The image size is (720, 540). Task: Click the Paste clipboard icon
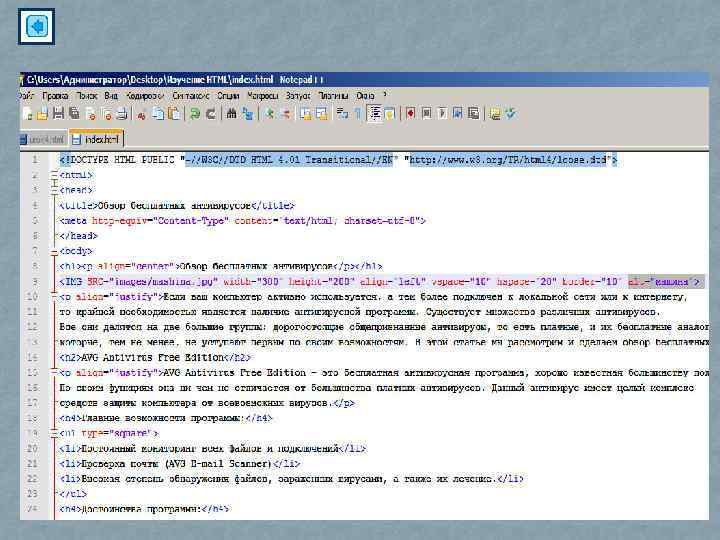click(x=174, y=113)
